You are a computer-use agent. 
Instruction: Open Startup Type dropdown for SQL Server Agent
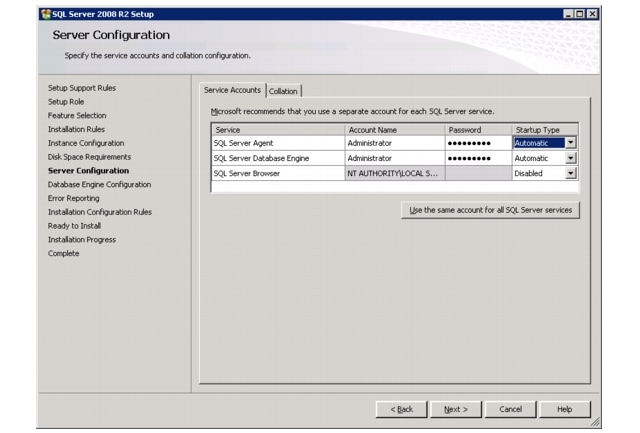click(x=571, y=142)
